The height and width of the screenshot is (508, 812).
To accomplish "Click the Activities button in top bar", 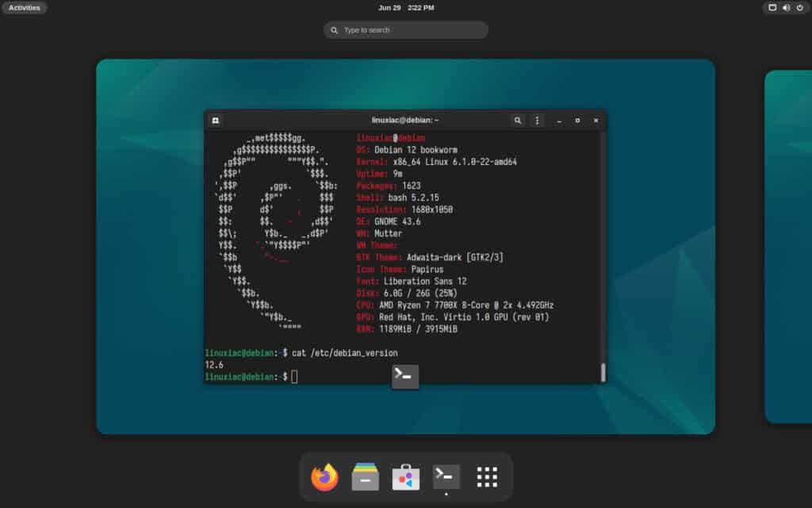I will (24, 8).
